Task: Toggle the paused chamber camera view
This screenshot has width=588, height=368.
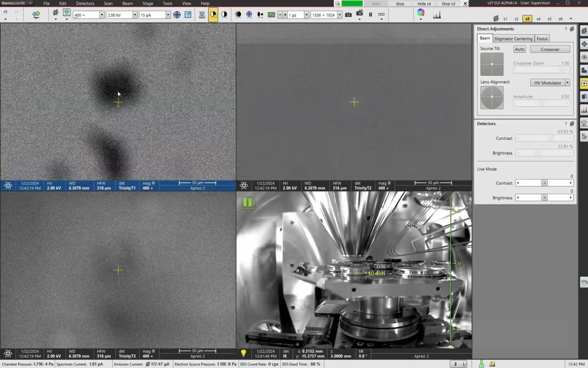Action: tap(247, 203)
